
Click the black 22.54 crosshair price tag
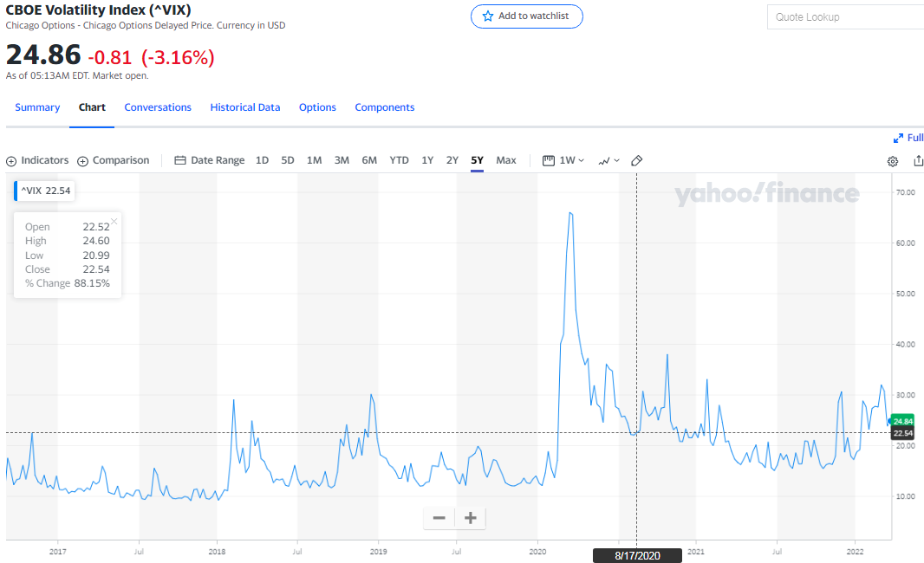[903, 433]
